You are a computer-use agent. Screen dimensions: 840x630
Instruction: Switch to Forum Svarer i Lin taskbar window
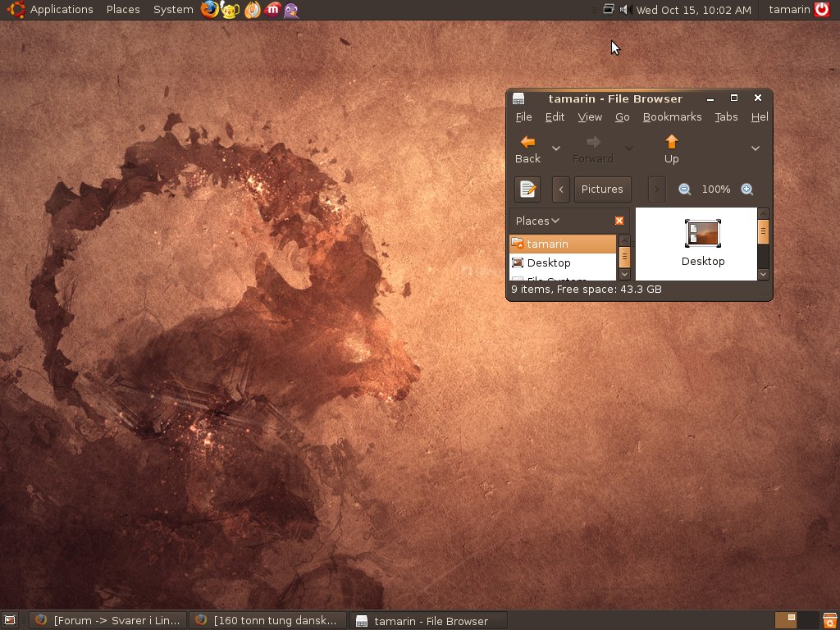coord(107,620)
